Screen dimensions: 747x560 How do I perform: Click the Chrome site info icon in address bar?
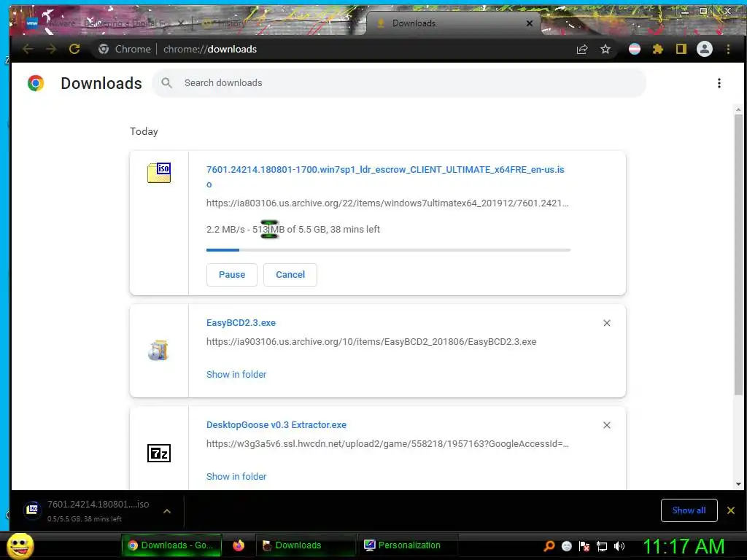tap(104, 49)
